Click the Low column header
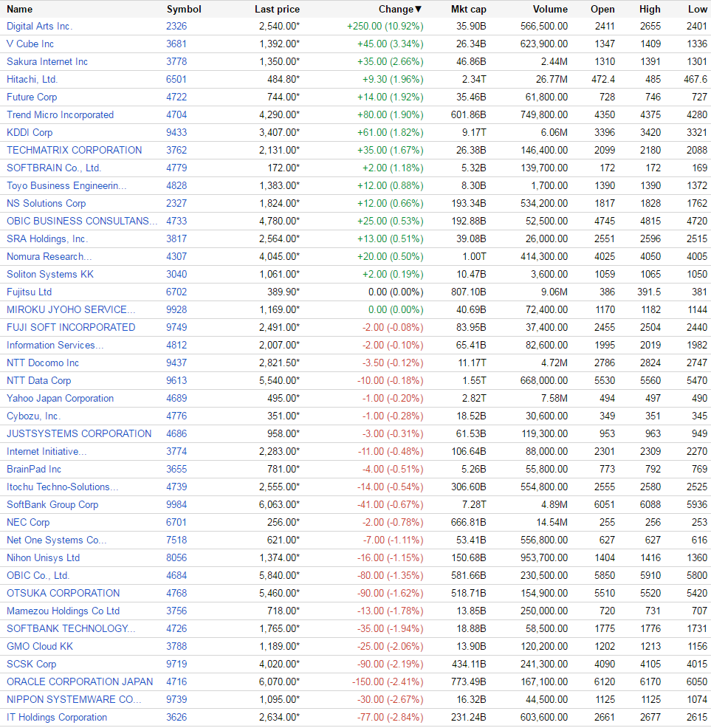The width and height of the screenshot is (711, 728). [698, 9]
